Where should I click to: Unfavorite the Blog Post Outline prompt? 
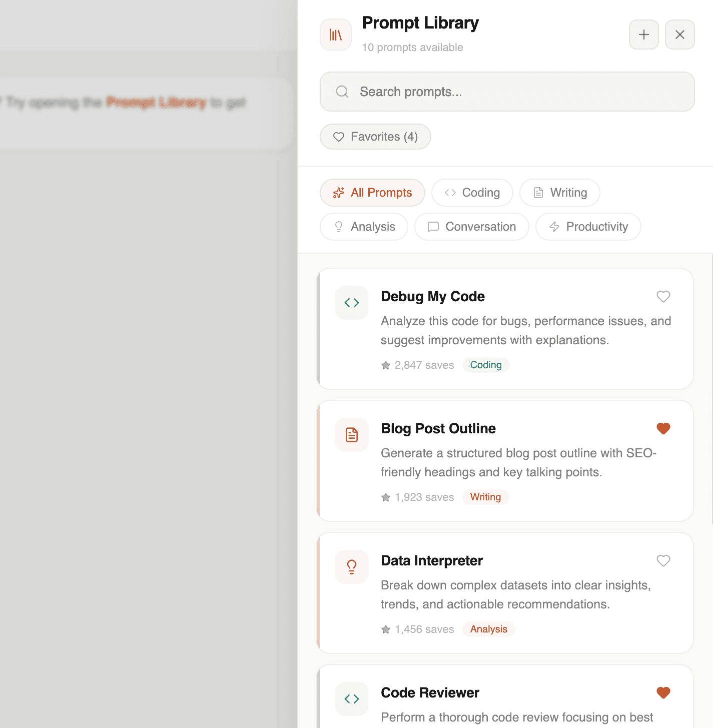(x=663, y=429)
